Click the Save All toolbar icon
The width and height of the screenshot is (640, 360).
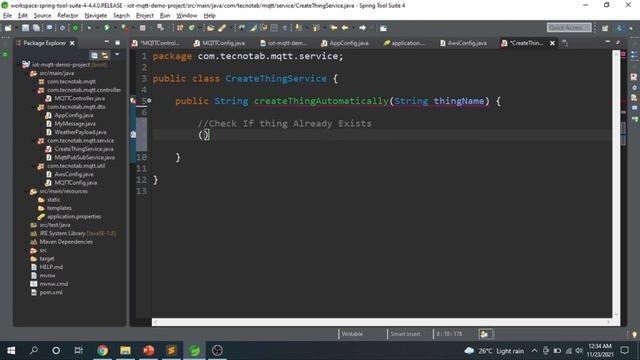click(36, 28)
